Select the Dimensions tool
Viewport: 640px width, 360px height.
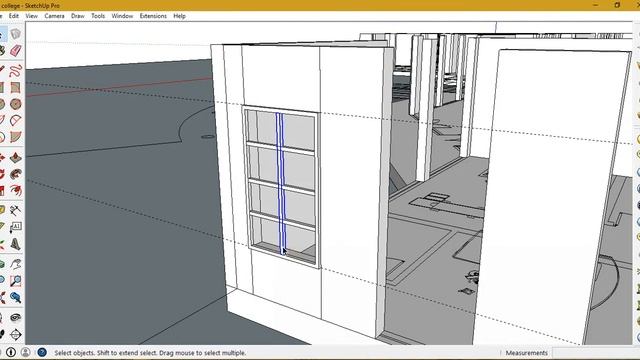coord(16,210)
